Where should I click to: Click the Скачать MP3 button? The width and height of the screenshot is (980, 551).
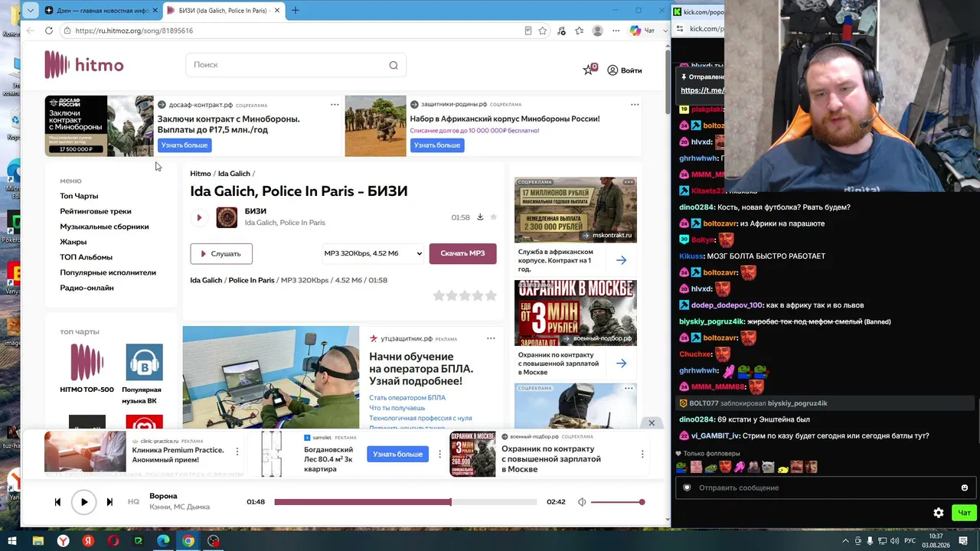pyautogui.click(x=462, y=253)
